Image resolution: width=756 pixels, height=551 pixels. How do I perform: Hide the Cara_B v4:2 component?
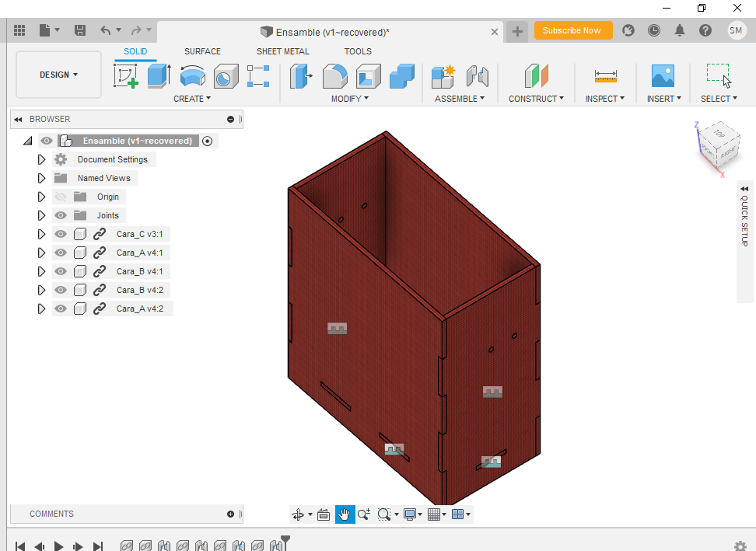click(60, 290)
